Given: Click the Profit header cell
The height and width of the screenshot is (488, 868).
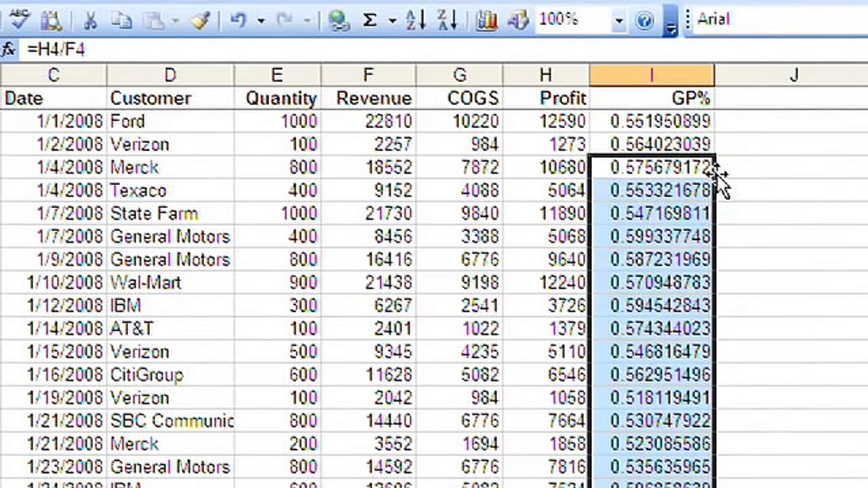Looking at the screenshot, I should (x=546, y=98).
